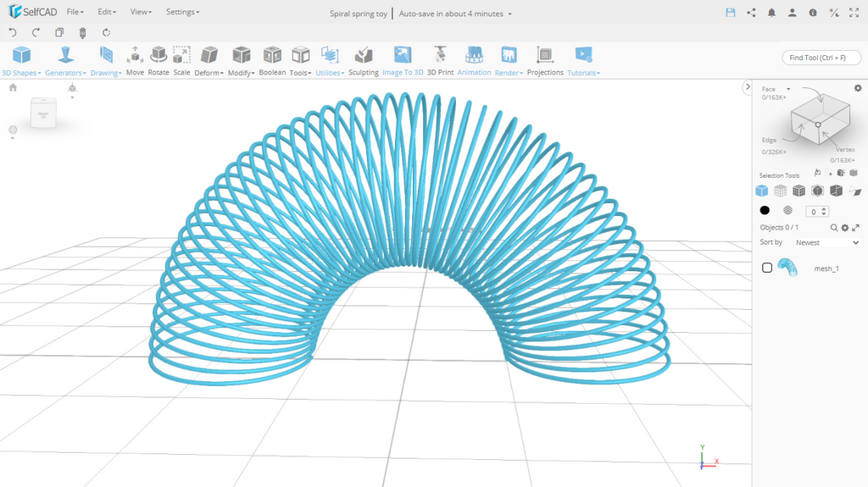Open the Generators dropdown

click(x=65, y=61)
